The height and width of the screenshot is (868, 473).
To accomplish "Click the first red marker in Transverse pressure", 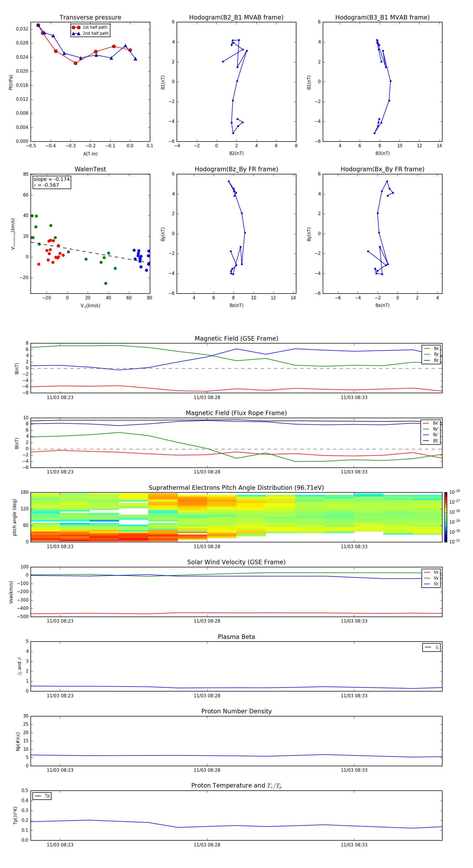I will click(38, 25).
